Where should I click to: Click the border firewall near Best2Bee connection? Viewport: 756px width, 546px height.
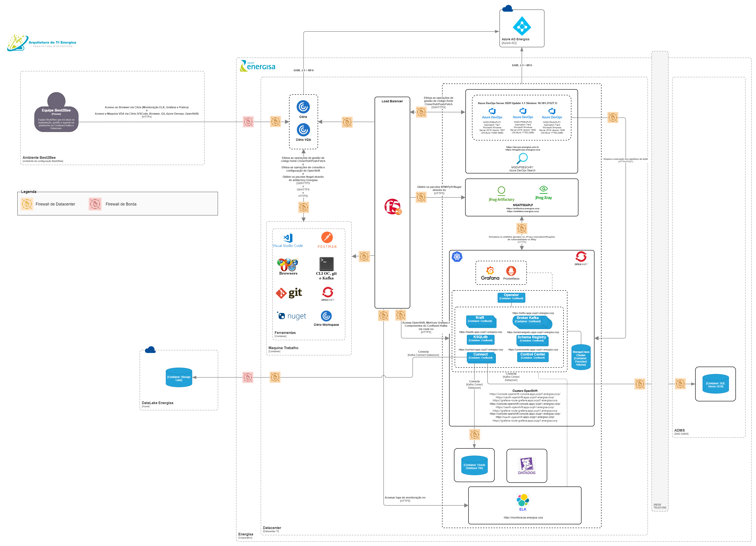point(248,122)
